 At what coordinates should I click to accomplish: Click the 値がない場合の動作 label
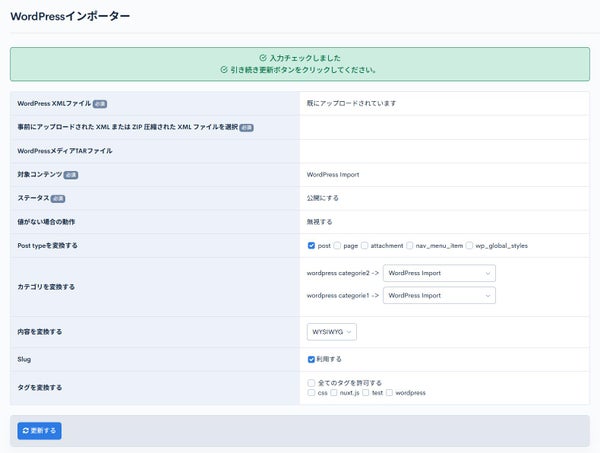(46, 222)
